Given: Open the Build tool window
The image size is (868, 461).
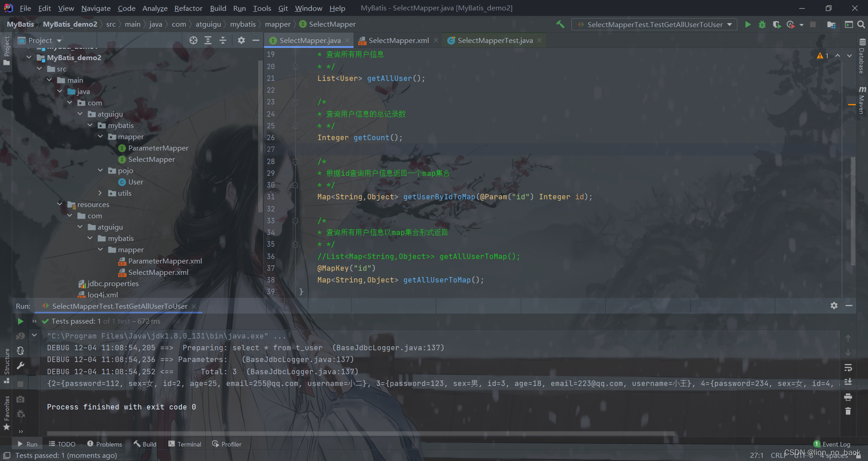Looking at the screenshot, I should click(145, 444).
